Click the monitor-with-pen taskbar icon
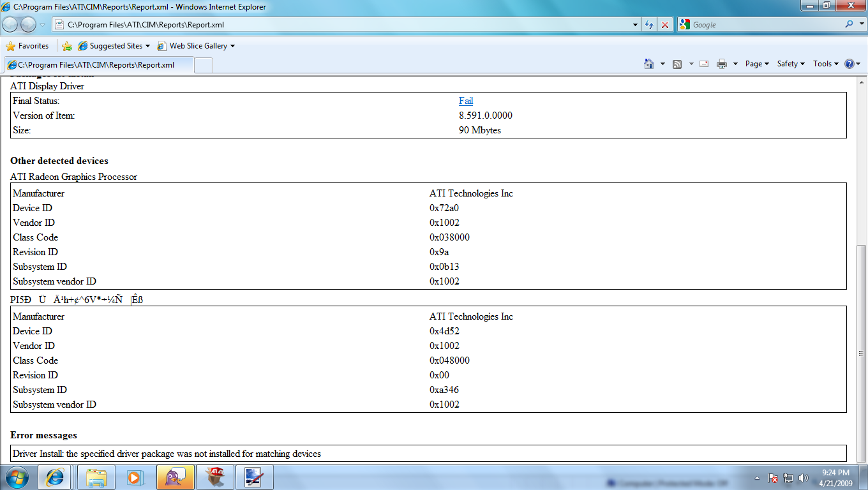868x490 pixels. point(255,477)
